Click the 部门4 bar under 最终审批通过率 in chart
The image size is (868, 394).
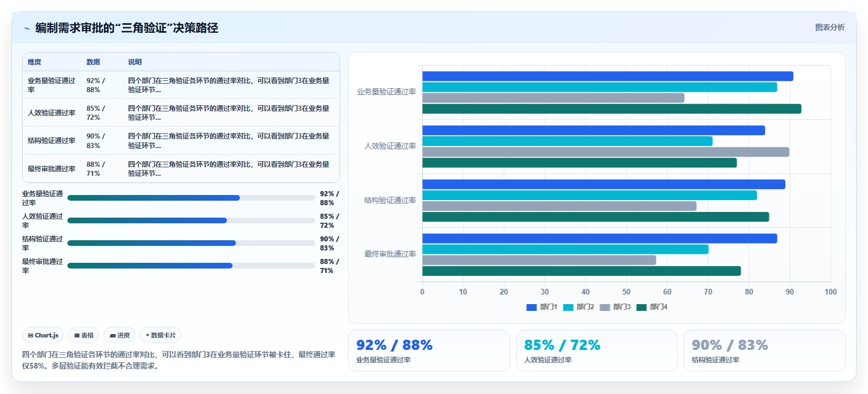pyautogui.click(x=582, y=271)
